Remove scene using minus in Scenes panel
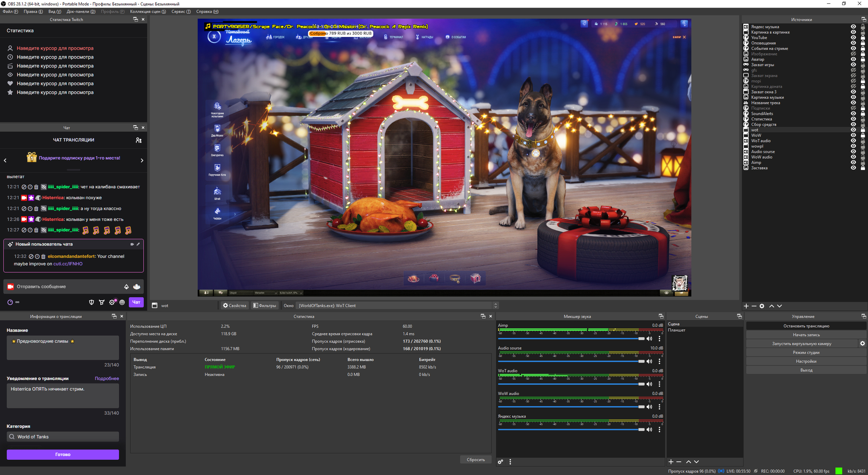The width and height of the screenshot is (868, 475). point(679,462)
